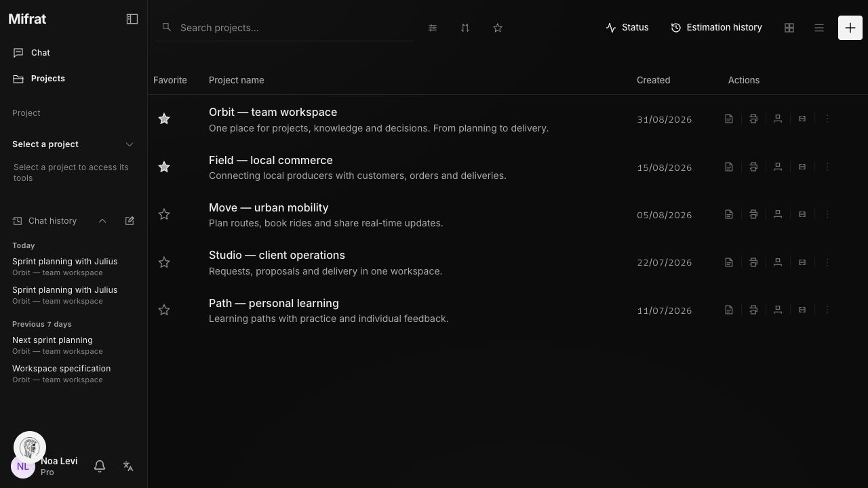This screenshot has height=488, width=868.
Task: Mark Move project as favorite
Action: [x=164, y=215]
